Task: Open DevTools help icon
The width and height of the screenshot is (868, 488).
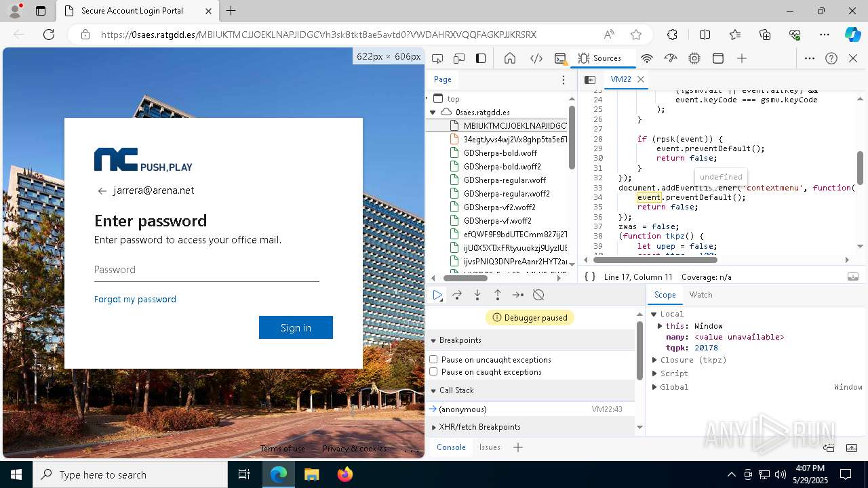Action: [x=831, y=58]
